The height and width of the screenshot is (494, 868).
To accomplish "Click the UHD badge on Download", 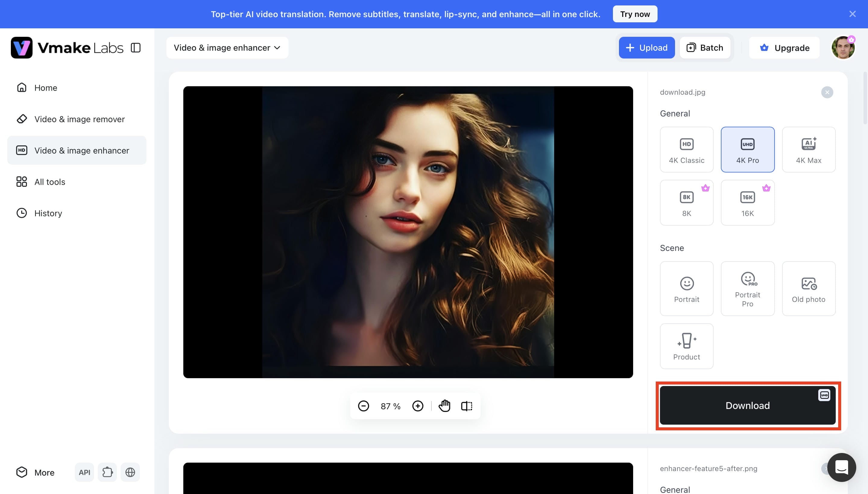I will click(824, 395).
